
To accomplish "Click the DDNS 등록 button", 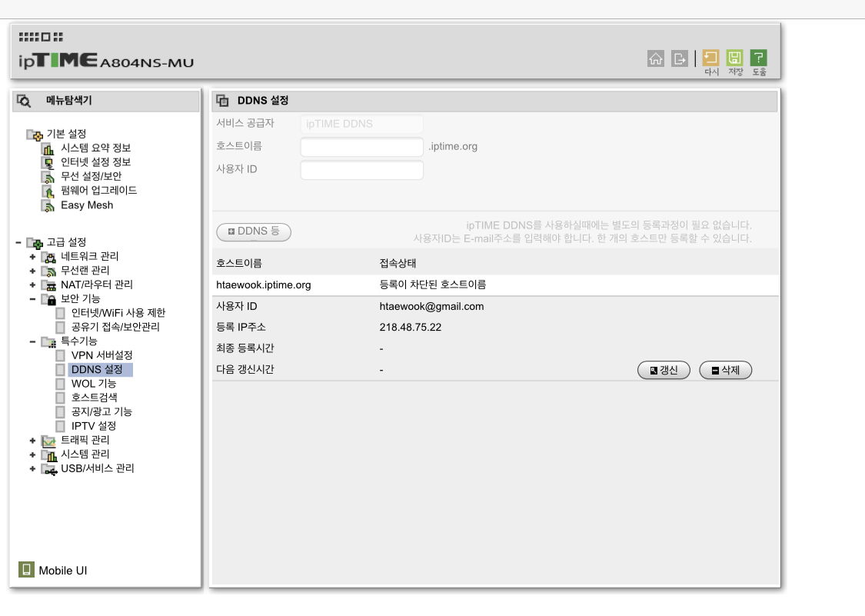I will [x=254, y=231].
